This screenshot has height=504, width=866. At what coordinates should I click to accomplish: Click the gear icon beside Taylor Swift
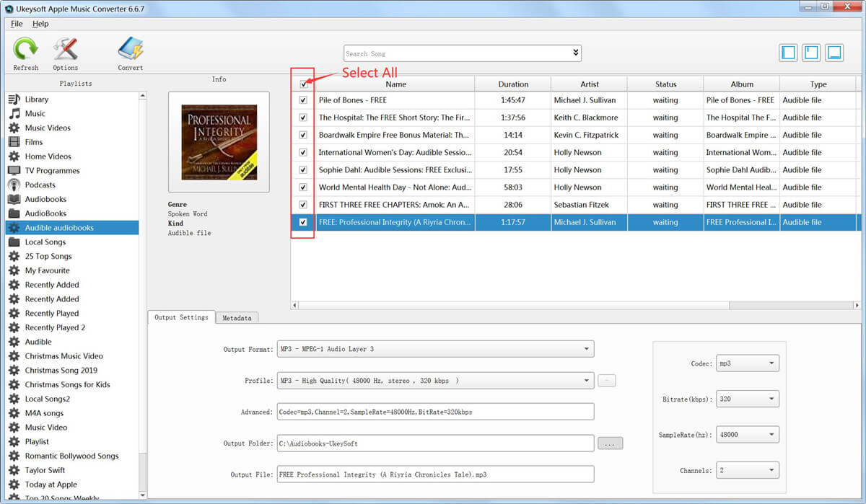click(14, 470)
